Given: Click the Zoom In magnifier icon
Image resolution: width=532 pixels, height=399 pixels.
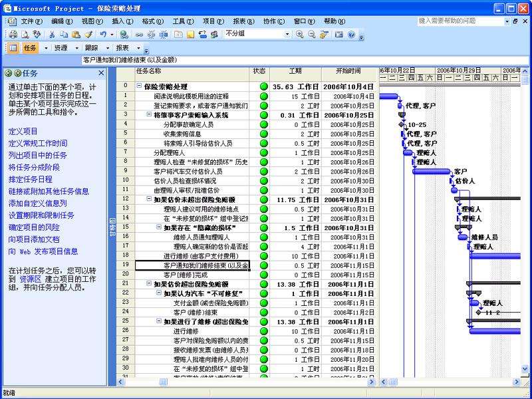Looking at the screenshot, I should (x=299, y=35).
